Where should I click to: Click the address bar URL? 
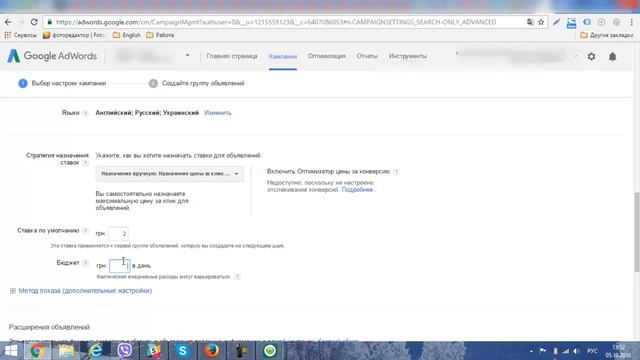pos(276,22)
